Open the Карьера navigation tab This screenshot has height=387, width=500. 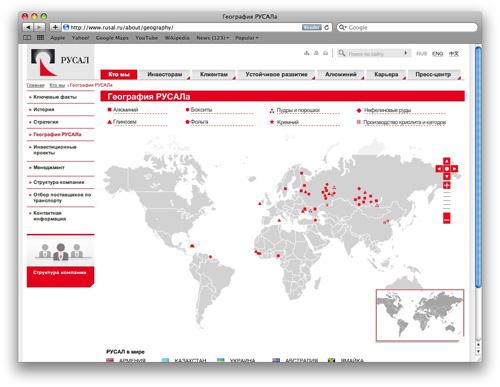[x=386, y=74]
